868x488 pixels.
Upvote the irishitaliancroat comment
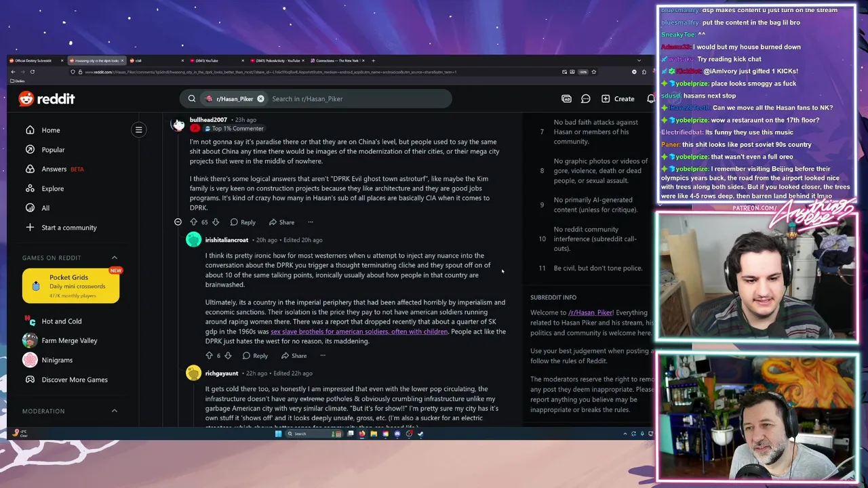[209, 356]
